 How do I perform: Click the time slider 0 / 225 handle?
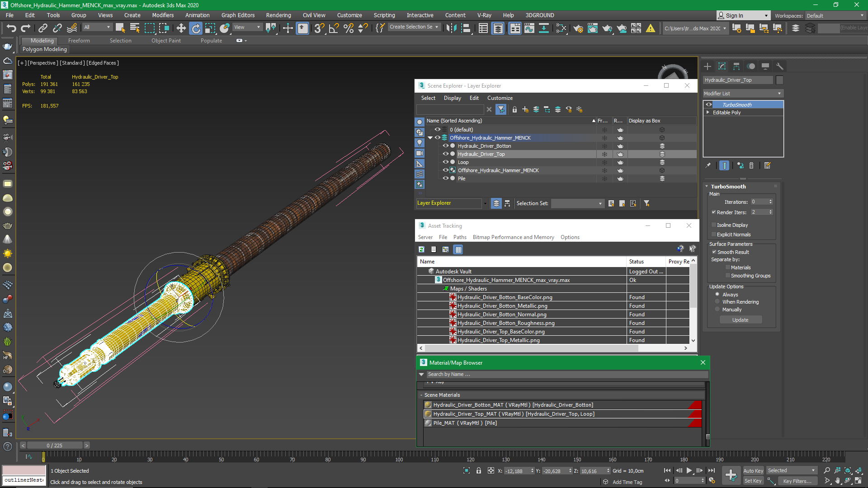pyautogui.click(x=55, y=446)
